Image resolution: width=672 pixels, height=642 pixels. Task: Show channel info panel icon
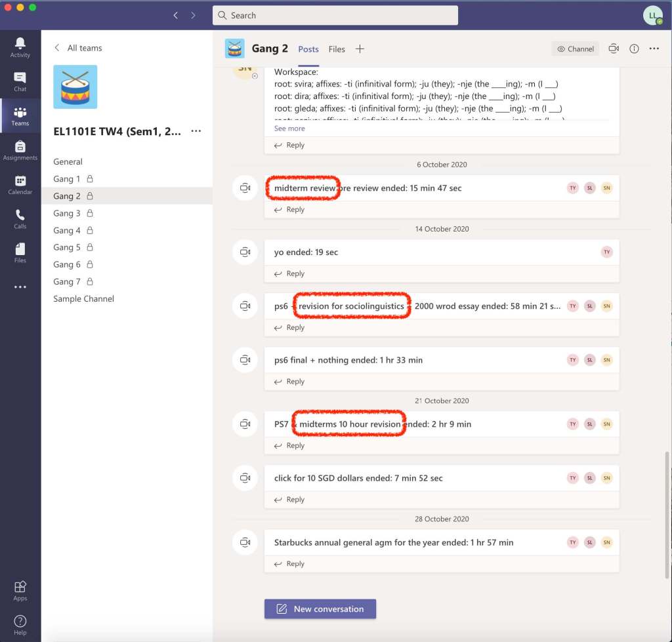tap(634, 49)
